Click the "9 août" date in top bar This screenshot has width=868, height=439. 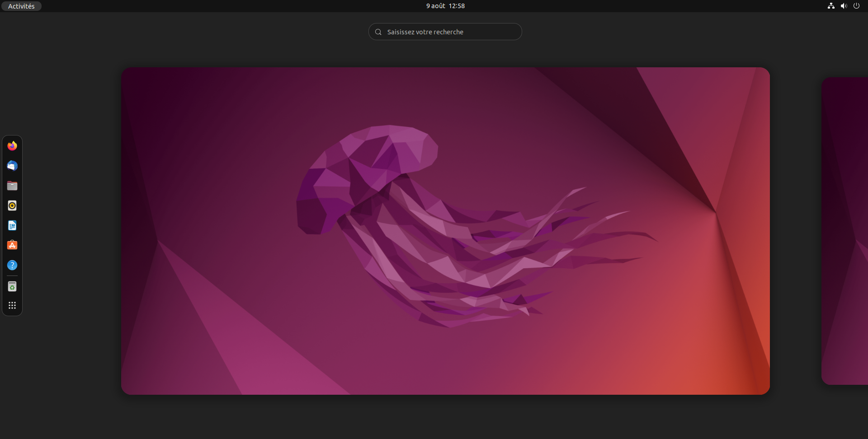pyautogui.click(x=435, y=6)
